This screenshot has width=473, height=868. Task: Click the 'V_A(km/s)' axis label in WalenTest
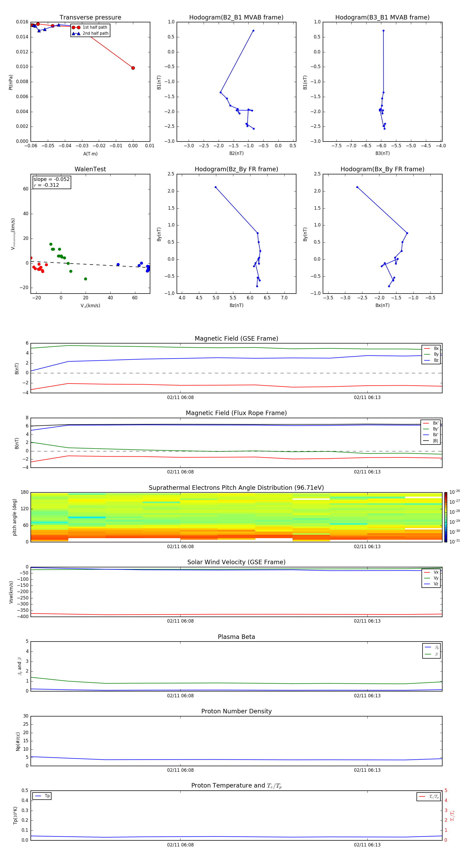[x=90, y=306]
